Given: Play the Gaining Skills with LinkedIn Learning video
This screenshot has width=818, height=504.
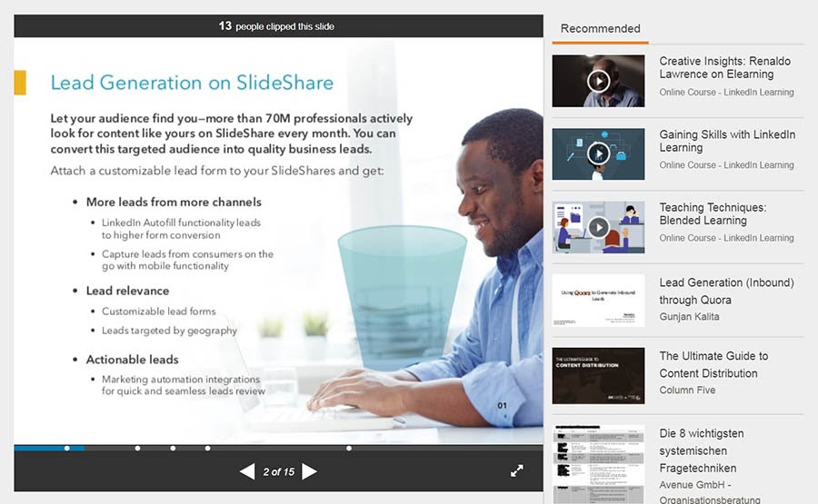Looking at the screenshot, I should tap(598, 153).
